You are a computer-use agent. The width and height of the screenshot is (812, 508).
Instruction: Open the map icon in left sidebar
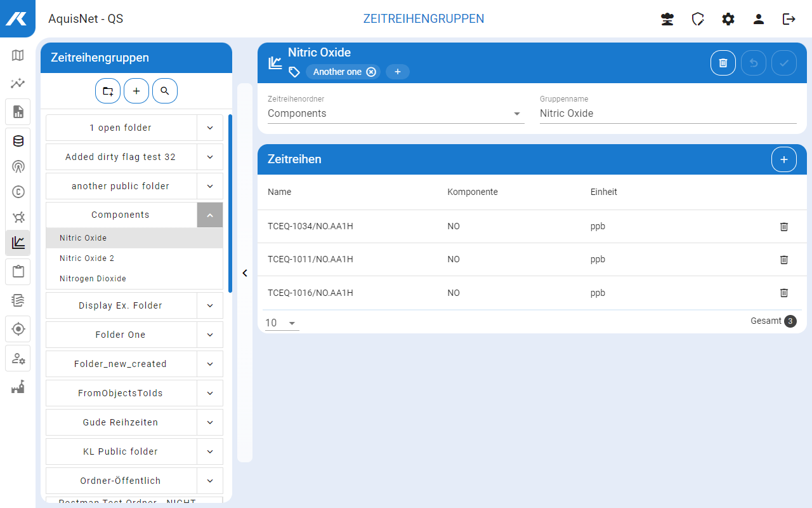click(x=18, y=55)
